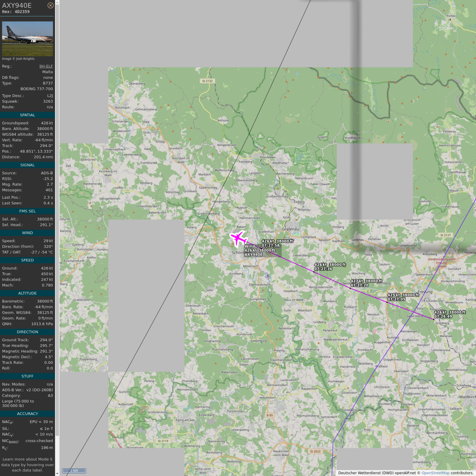
Task: Click the 1 NM map scale bar
Action: click(x=74, y=471)
